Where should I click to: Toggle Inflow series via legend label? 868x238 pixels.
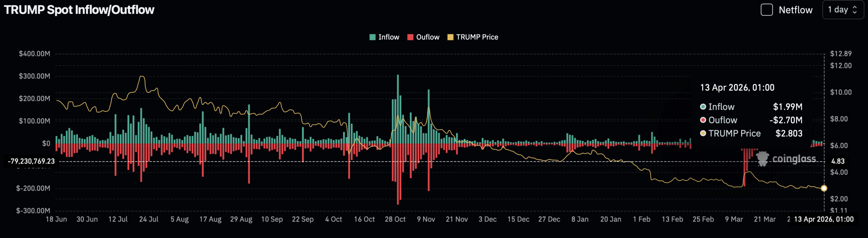pyautogui.click(x=389, y=37)
